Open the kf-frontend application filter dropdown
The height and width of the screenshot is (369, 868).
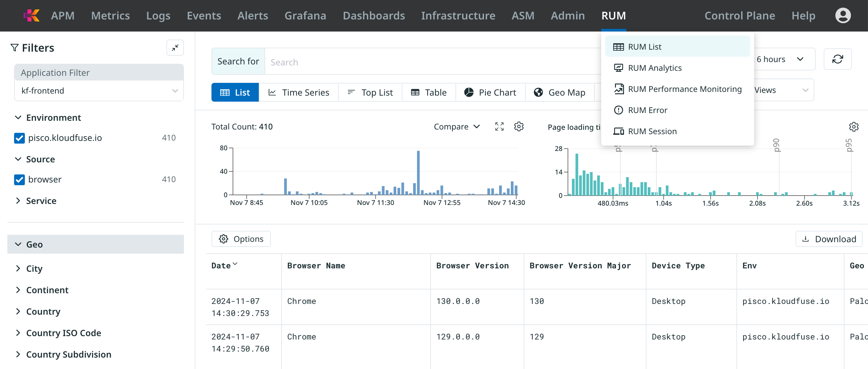click(99, 91)
